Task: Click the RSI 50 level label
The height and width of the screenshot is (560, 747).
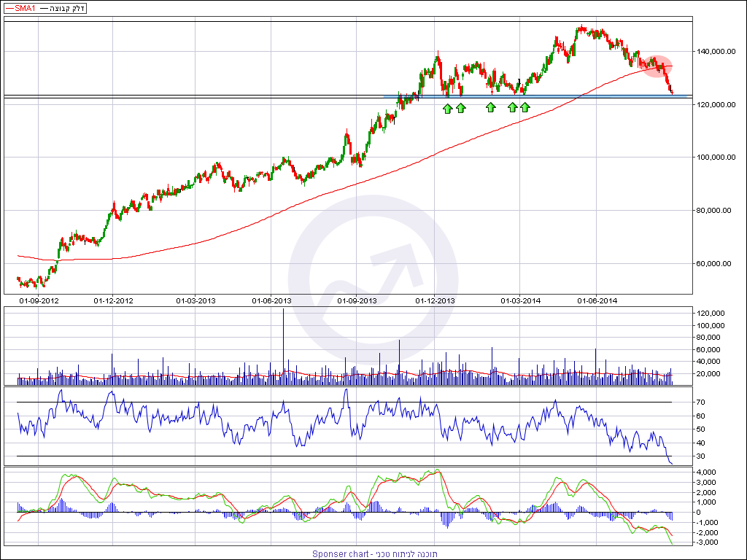Action: (700, 429)
